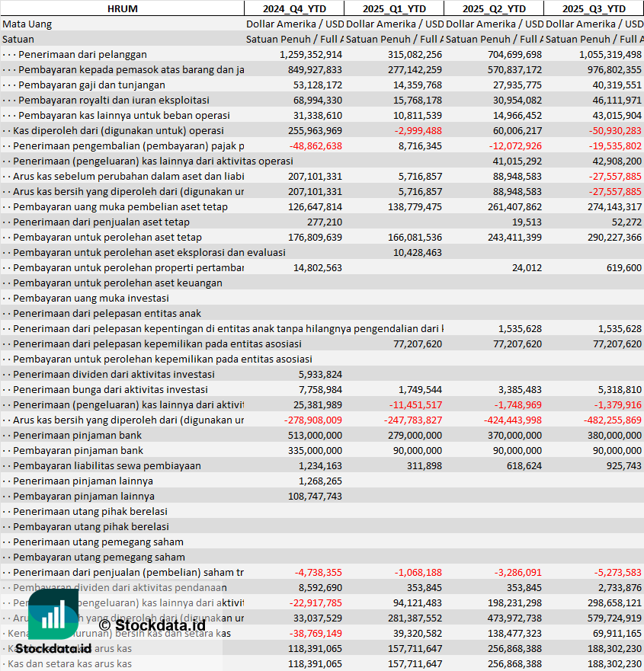Click negative value -11,451,517
Viewport: 644px width, 671px height.
[x=415, y=405]
